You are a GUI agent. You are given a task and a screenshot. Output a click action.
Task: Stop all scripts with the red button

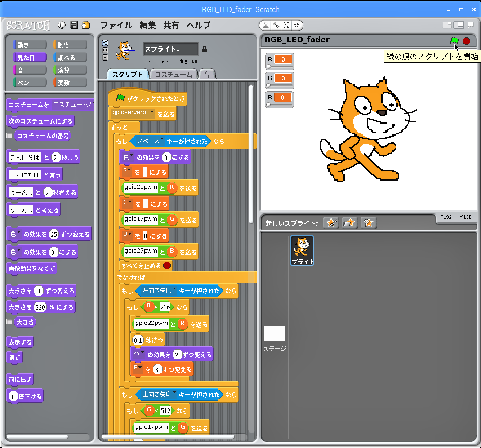click(x=466, y=41)
